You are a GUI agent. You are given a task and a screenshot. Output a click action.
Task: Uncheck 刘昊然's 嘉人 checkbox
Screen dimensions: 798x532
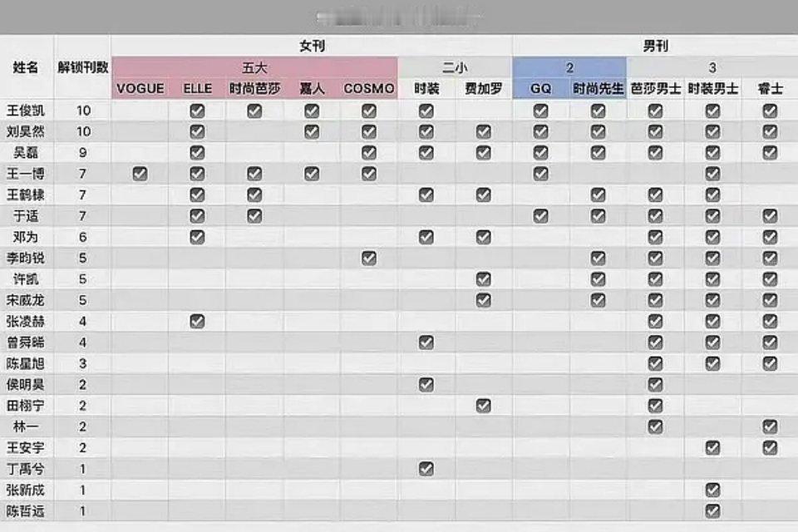tap(312, 131)
